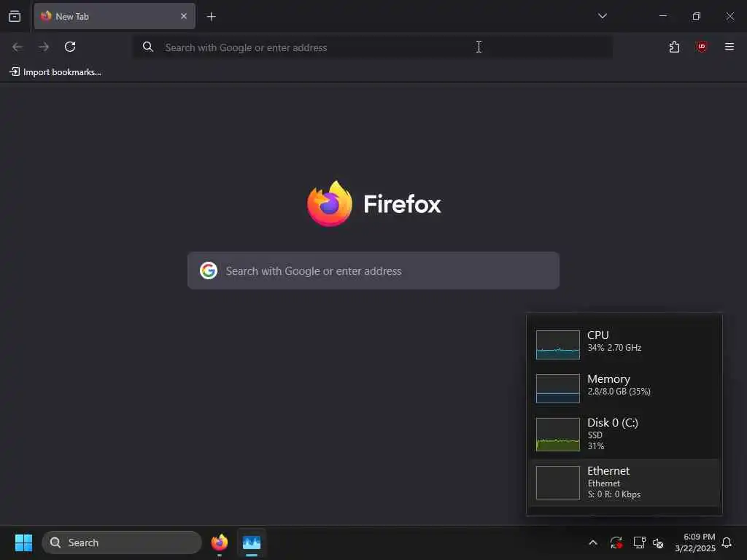Click the Disk 0 activity graph thumbnail
The image size is (747, 560).
(558, 435)
